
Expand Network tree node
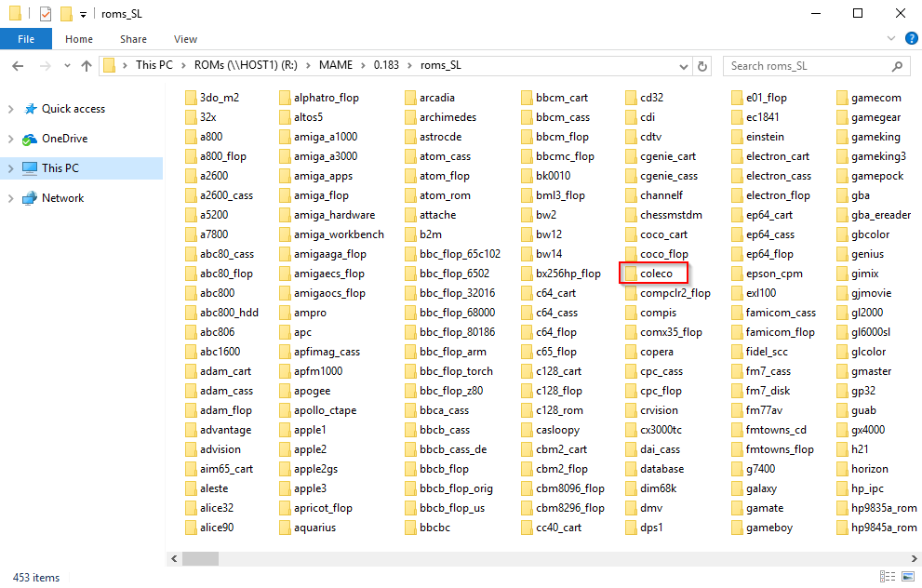click(10, 199)
